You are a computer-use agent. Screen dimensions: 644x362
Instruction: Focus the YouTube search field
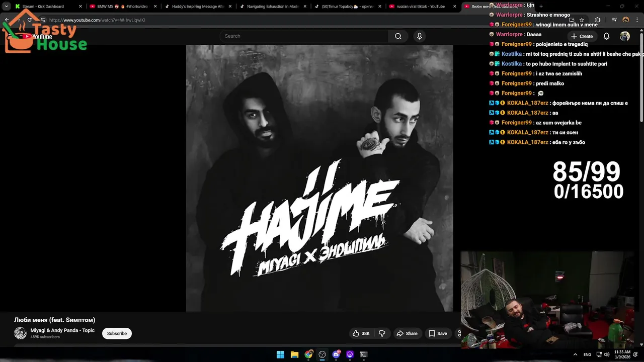click(304, 36)
